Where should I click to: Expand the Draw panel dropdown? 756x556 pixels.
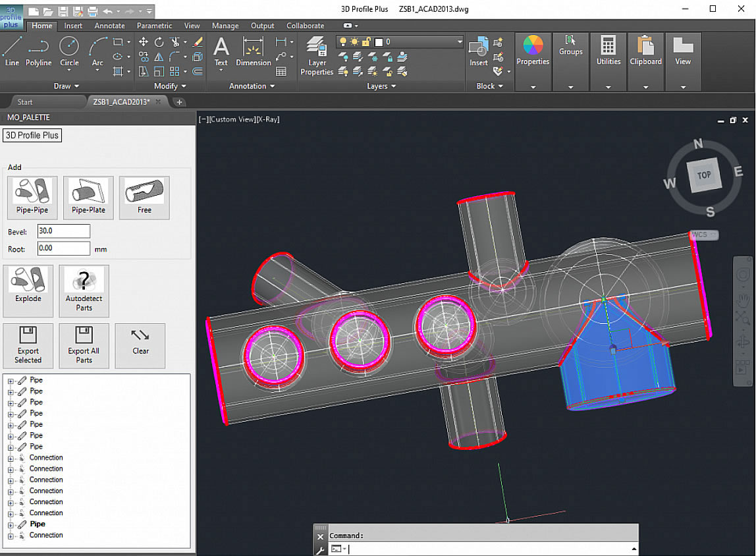[x=66, y=86]
